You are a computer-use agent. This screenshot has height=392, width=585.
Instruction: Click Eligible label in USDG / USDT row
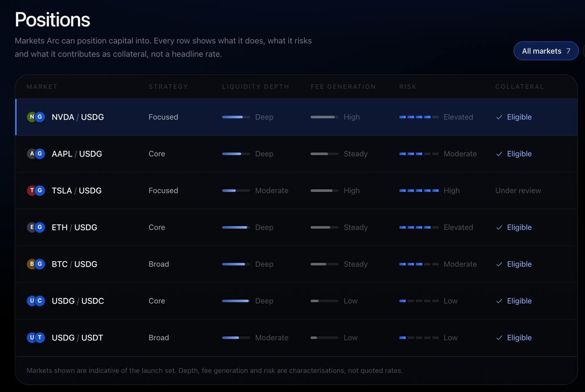pos(519,337)
